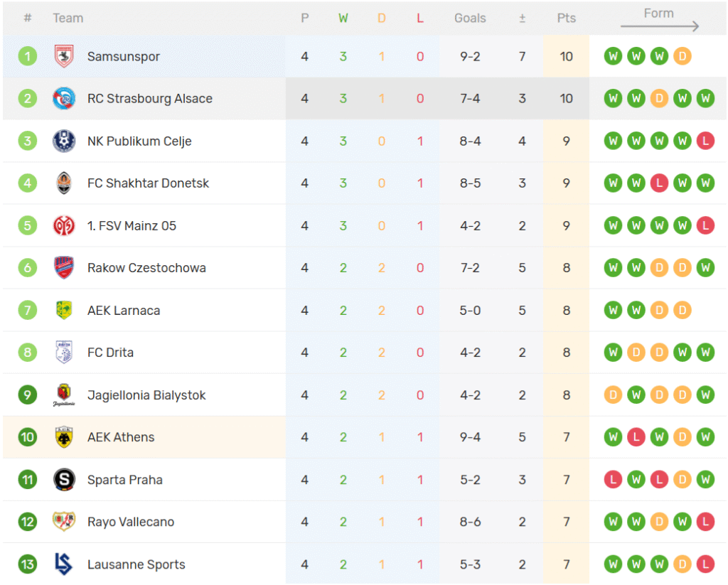The height and width of the screenshot is (585, 728).
Task: Open the Rakow Czestochowa team link
Action: click(146, 268)
